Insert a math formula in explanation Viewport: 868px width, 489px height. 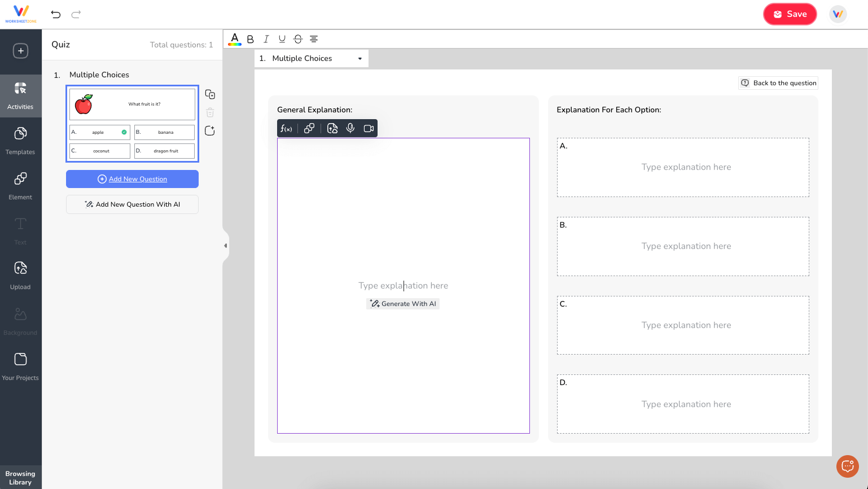click(x=286, y=129)
